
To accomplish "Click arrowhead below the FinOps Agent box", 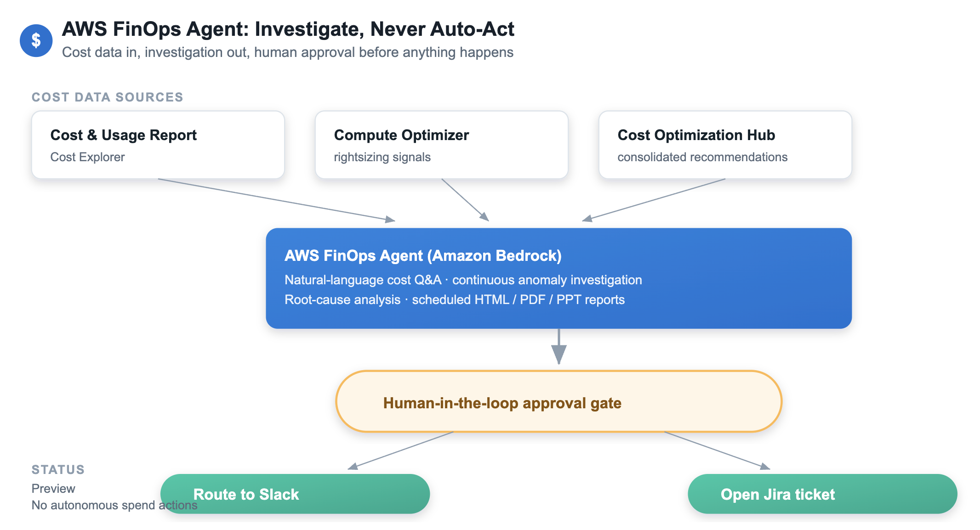I will [559, 354].
